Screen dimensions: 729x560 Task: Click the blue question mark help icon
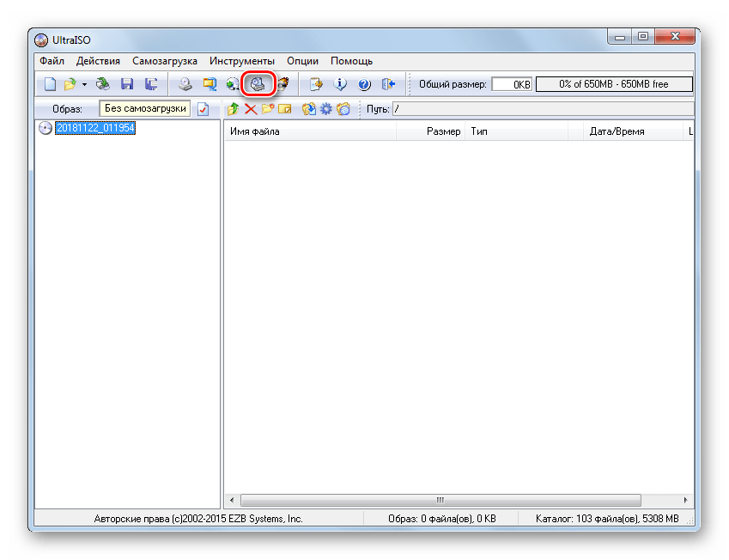tap(363, 84)
